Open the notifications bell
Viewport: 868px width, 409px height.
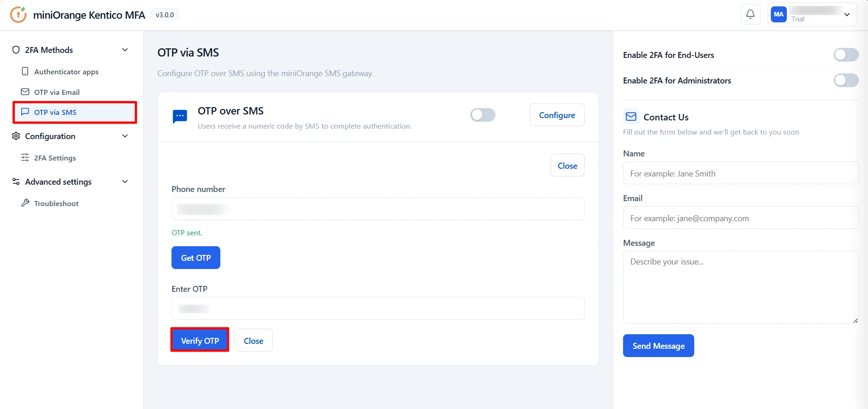coord(750,15)
